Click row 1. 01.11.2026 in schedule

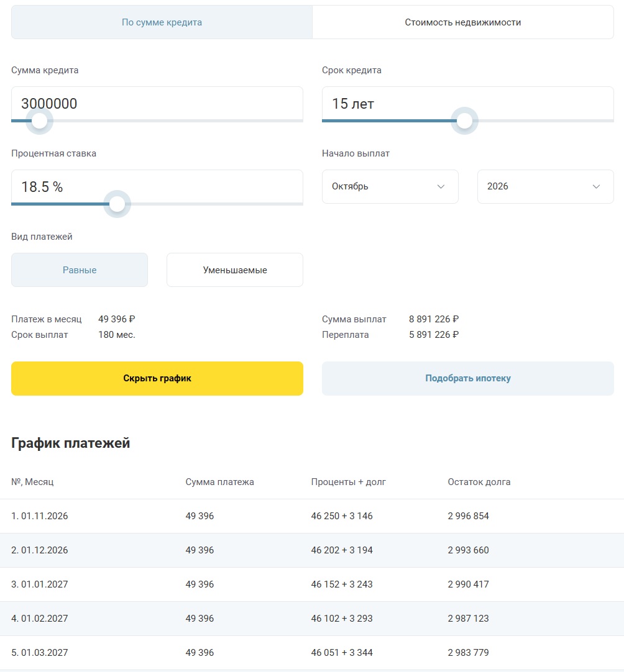pos(312,516)
